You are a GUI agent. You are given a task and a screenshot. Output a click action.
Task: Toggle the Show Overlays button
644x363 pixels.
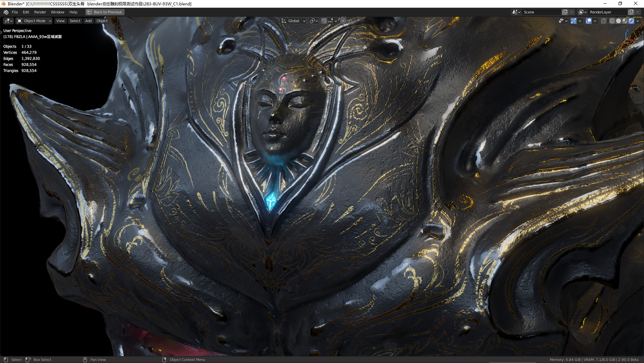click(588, 21)
